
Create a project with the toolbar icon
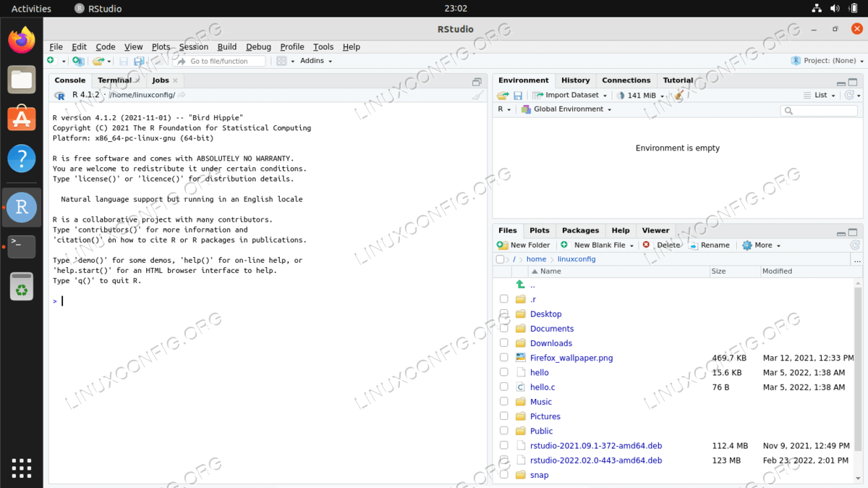click(78, 61)
